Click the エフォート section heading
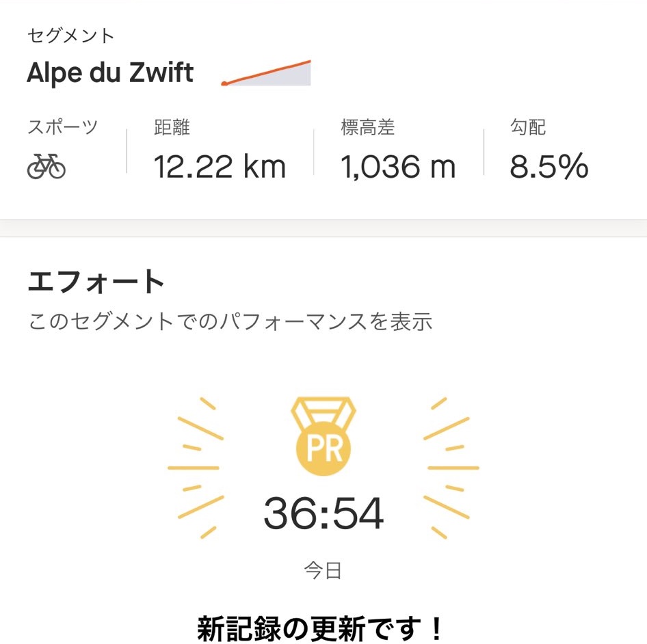This screenshot has height=644, width=647. (x=96, y=282)
